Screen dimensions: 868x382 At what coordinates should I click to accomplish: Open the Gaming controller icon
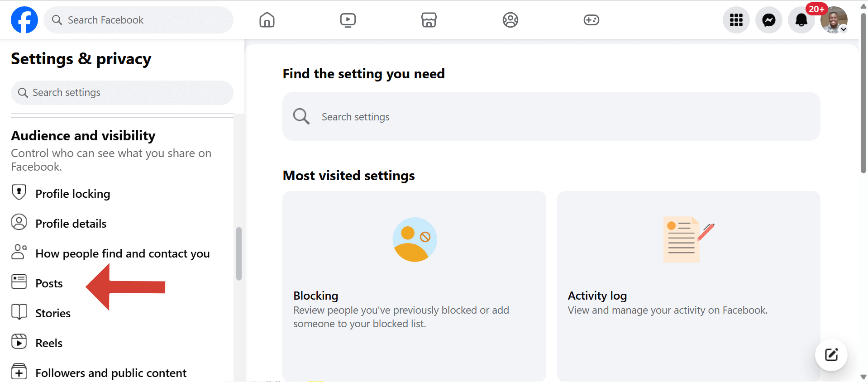pos(591,20)
